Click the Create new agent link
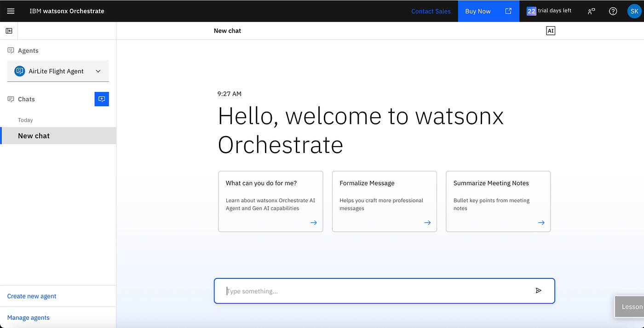The image size is (644, 328). (x=32, y=296)
